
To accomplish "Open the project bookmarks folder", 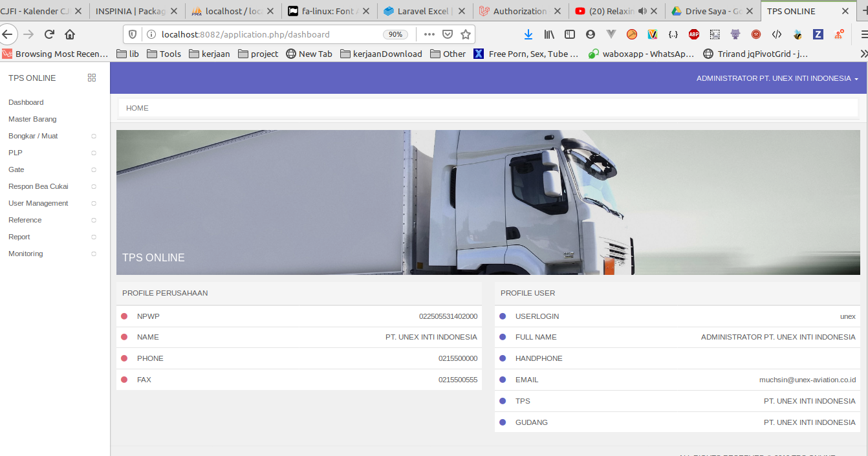I will pos(258,54).
